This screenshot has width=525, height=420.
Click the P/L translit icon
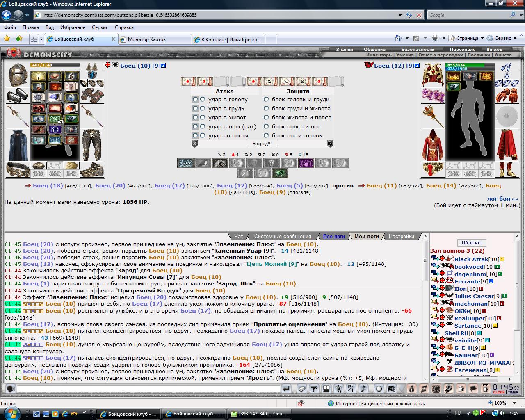click(x=351, y=389)
